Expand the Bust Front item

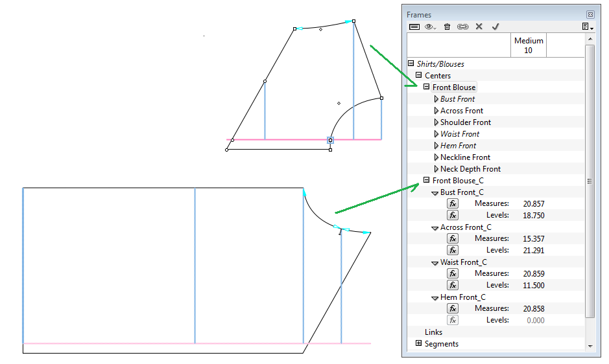point(436,99)
